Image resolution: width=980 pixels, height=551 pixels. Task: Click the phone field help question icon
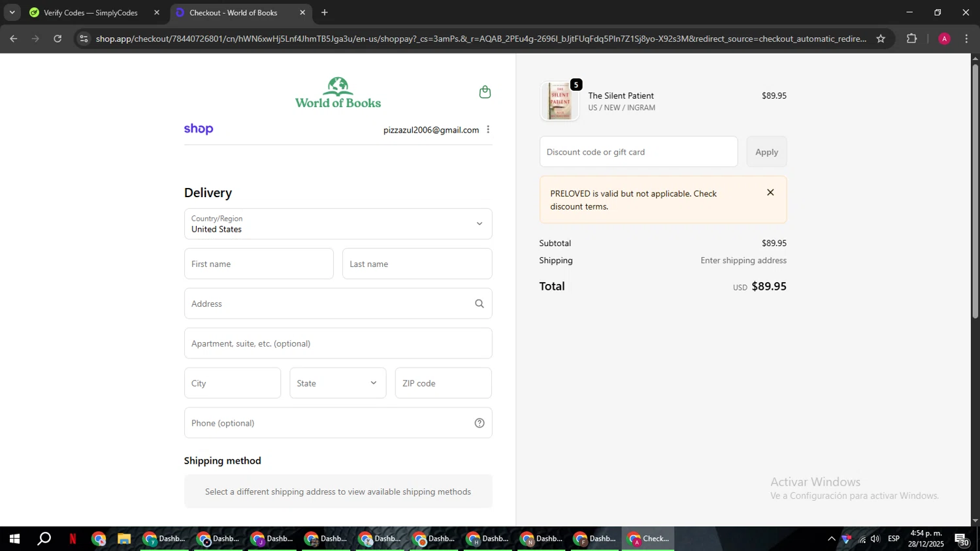pyautogui.click(x=480, y=423)
